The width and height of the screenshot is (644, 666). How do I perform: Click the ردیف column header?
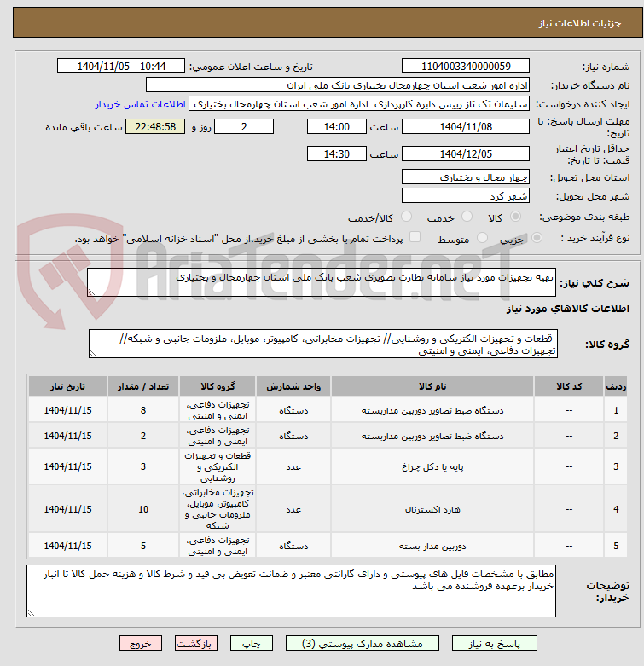pyautogui.click(x=616, y=386)
